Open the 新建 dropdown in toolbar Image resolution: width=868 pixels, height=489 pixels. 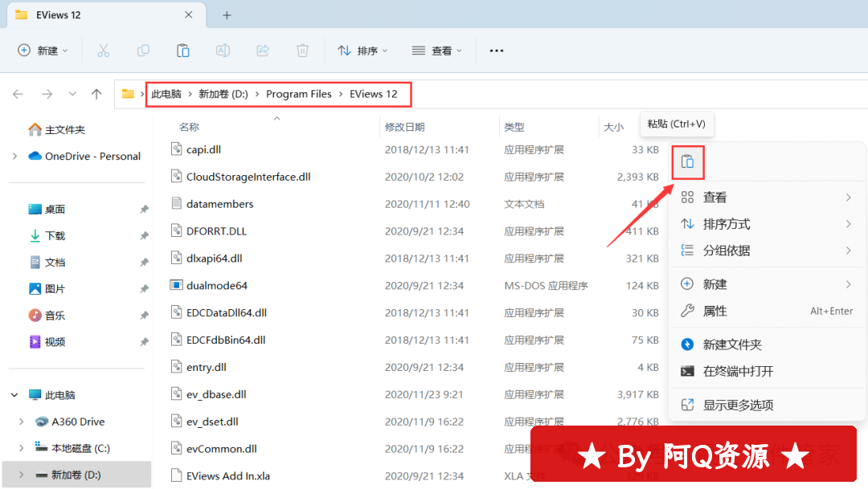(43, 51)
